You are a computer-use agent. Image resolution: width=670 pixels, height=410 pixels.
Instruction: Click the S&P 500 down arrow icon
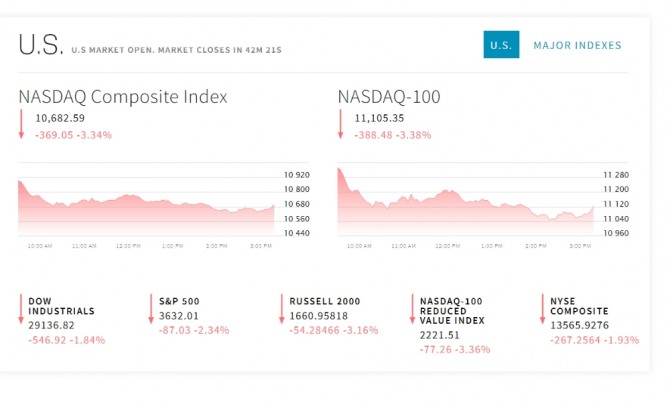151,308
